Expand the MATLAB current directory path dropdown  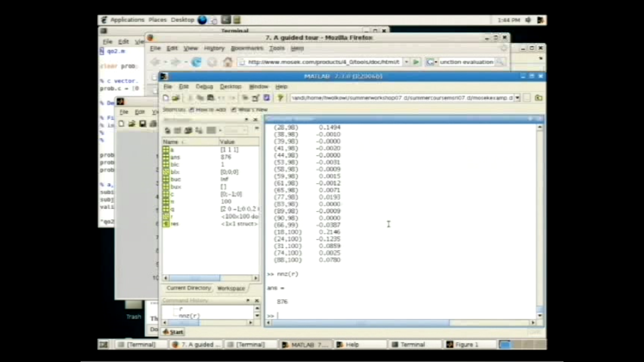[517, 98]
